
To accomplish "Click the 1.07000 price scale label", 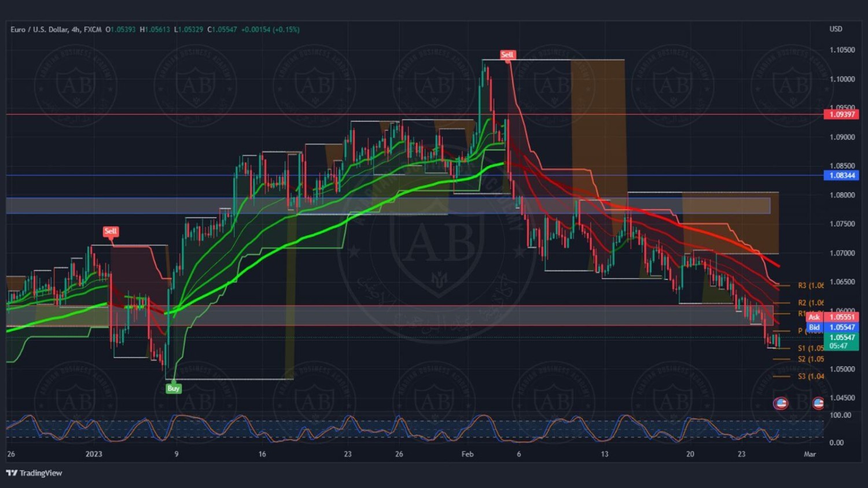I will pyautogui.click(x=842, y=253).
